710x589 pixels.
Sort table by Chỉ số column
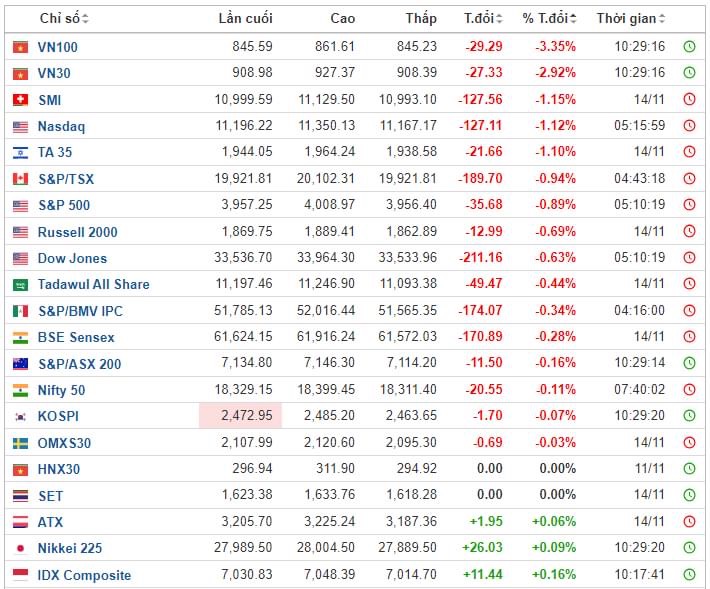64,19
